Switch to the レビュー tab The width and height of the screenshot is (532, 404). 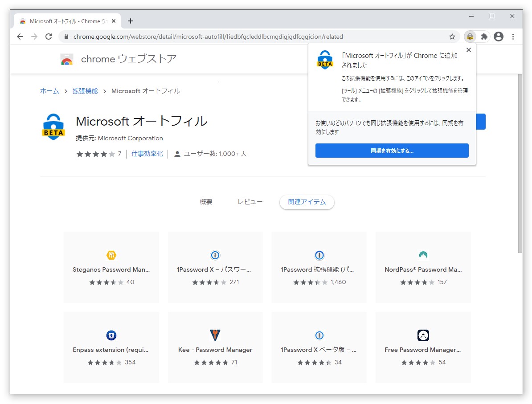250,202
